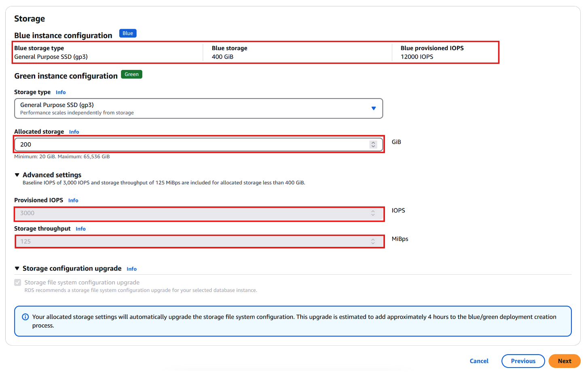
Task: Open Info link next to Storage throughput
Action: 80,229
